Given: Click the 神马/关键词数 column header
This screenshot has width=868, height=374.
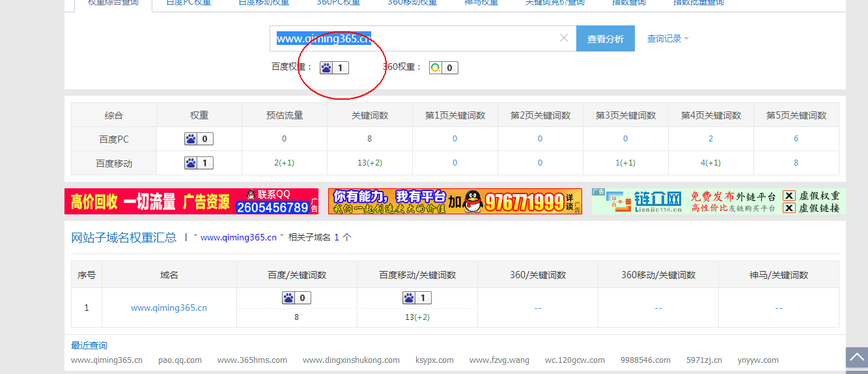Looking at the screenshot, I should pyautogui.click(x=779, y=275).
